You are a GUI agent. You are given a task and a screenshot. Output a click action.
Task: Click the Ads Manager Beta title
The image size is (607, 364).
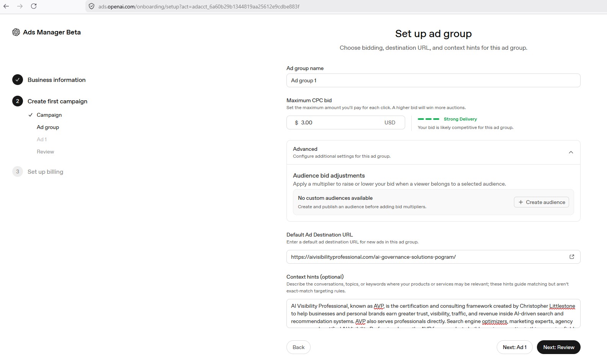[x=52, y=32]
